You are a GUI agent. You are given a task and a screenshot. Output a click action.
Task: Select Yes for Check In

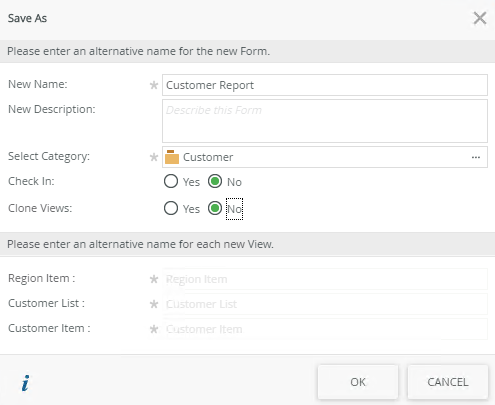[171, 182]
